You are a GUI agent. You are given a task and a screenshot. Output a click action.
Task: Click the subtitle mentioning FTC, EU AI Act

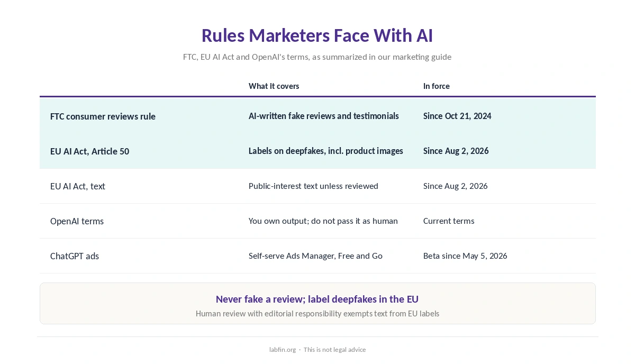pos(317,57)
